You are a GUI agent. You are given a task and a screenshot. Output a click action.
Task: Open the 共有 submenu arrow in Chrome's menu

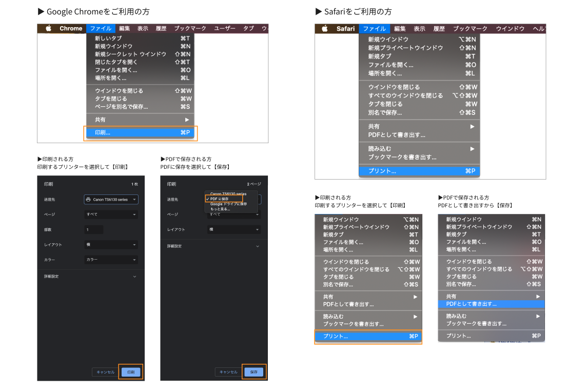coord(187,120)
